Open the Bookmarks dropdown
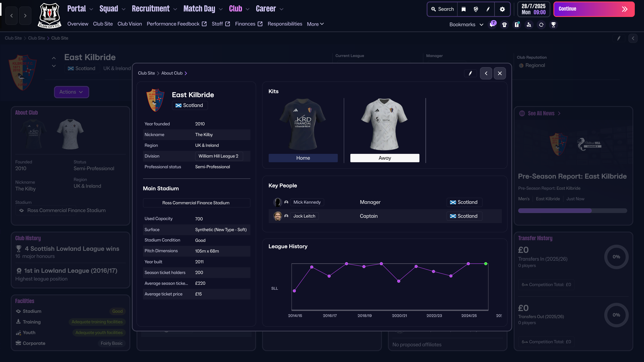 pyautogui.click(x=466, y=24)
